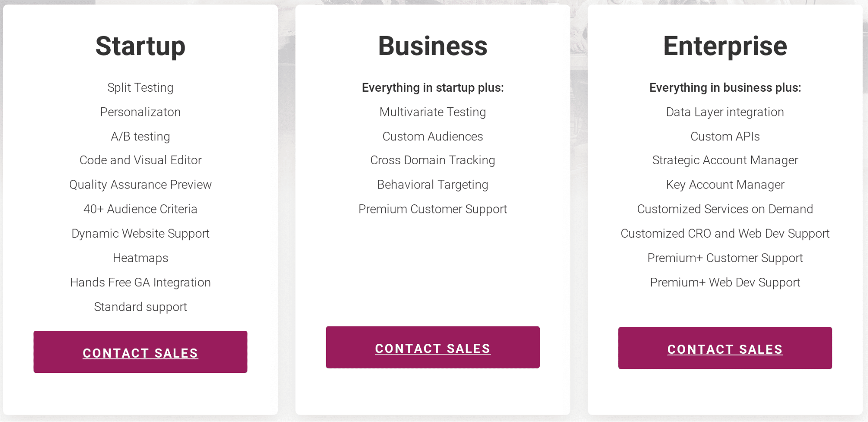Select the Enterprise plan heading
The image size is (868, 422).
click(x=725, y=47)
